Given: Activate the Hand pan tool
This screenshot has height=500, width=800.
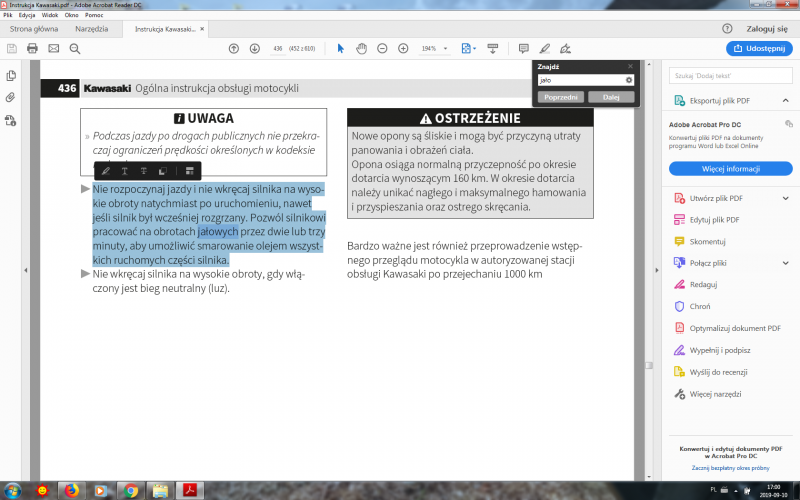Looking at the screenshot, I should (x=361, y=48).
